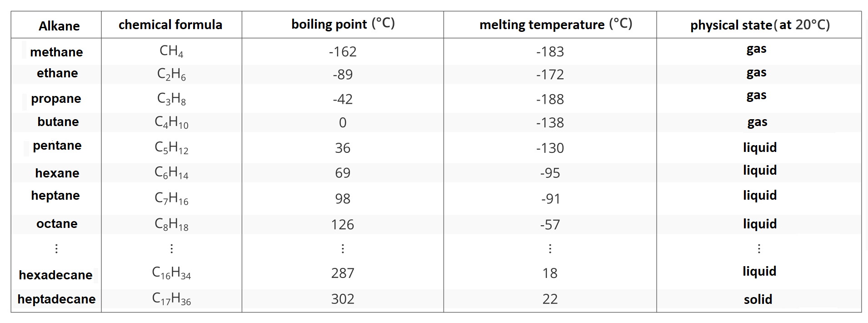Select the "solid" physical state for heptadecane

pyautogui.click(x=758, y=299)
